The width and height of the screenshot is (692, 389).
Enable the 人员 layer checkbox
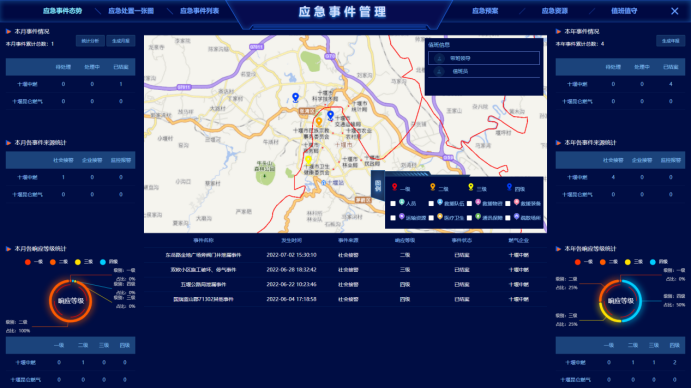pos(393,204)
